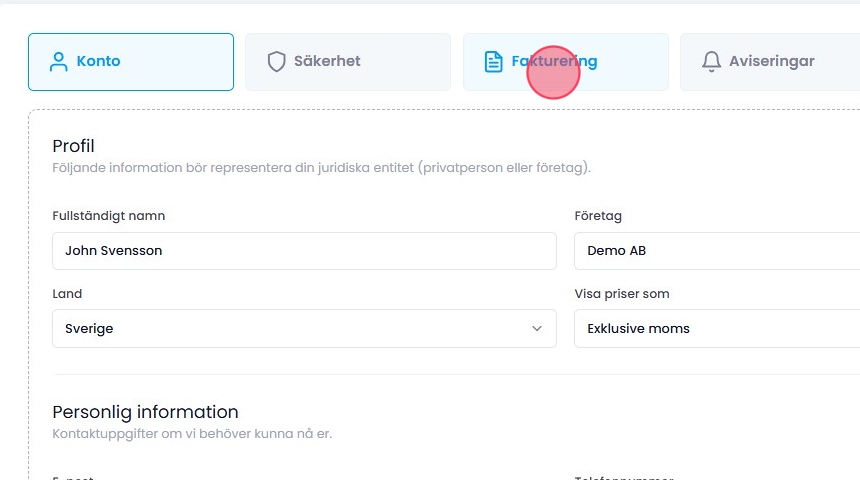Focus the Fullständigt namn field with John Svensson
This screenshot has width=860, height=480.
304,251
